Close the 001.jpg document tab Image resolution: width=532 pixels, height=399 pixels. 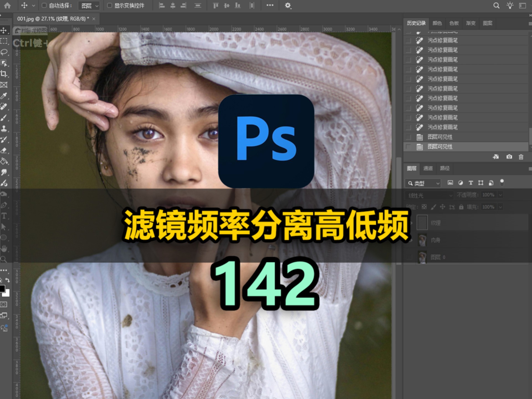(94, 19)
